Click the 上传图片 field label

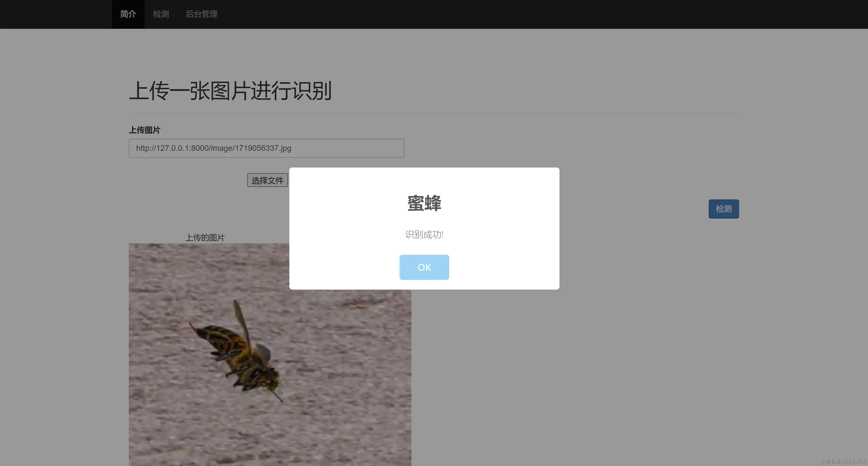click(x=145, y=130)
